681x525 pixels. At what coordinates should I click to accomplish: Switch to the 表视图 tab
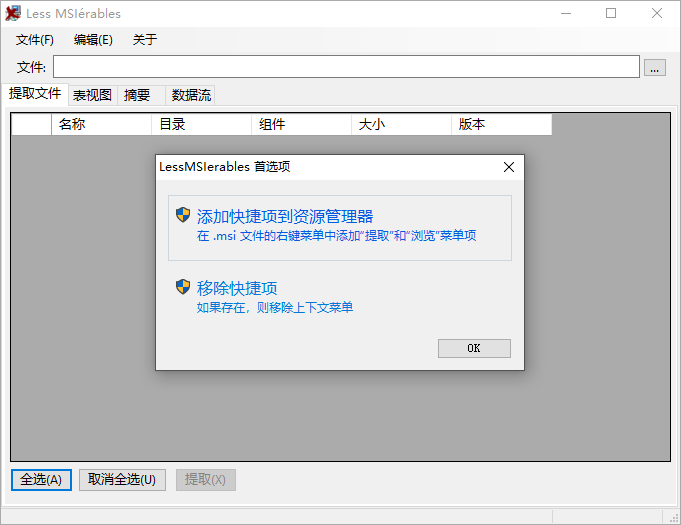pyautogui.click(x=92, y=95)
